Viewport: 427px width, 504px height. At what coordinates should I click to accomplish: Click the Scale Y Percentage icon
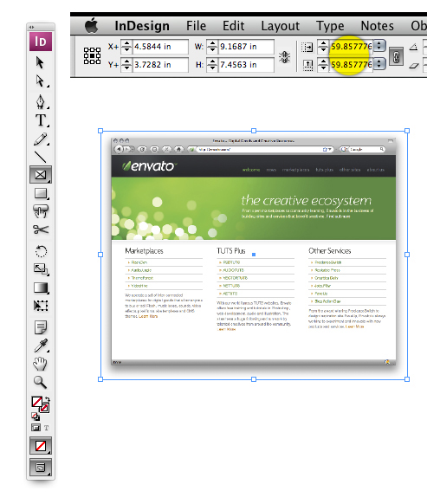click(x=307, y=65)
